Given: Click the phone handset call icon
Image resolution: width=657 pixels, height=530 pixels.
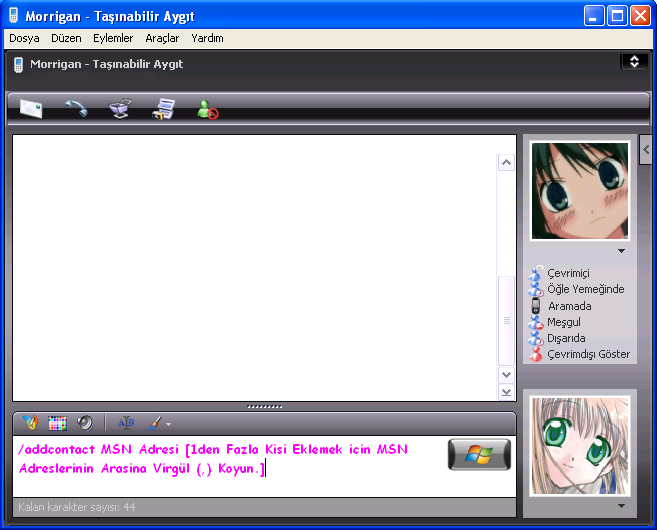Looking at the screenshot, I should click(x=76, y=109).
